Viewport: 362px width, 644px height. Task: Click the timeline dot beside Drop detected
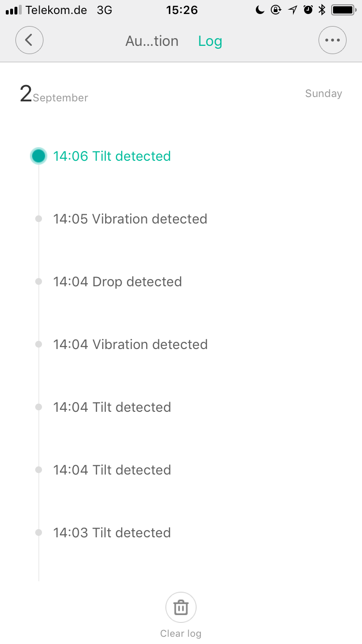click(39, 281)
